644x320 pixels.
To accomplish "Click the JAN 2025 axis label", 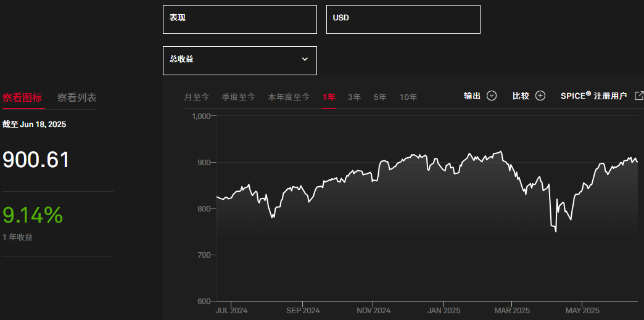I will coord(444,311).
